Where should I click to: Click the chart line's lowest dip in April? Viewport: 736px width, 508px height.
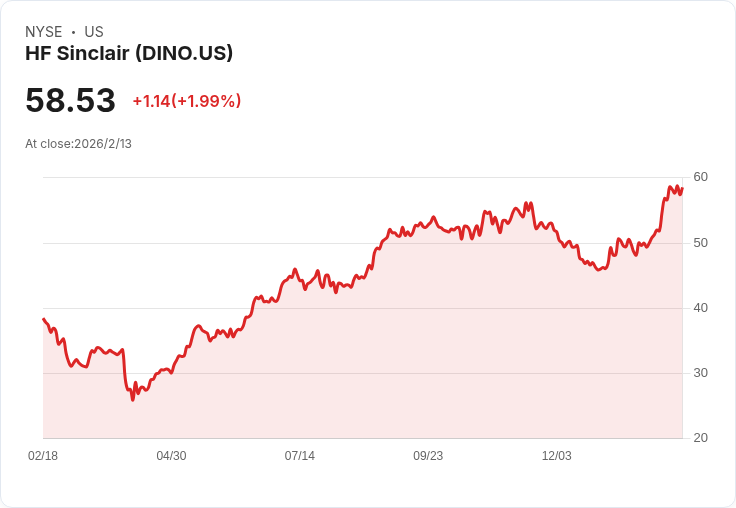tap(132, 400)
